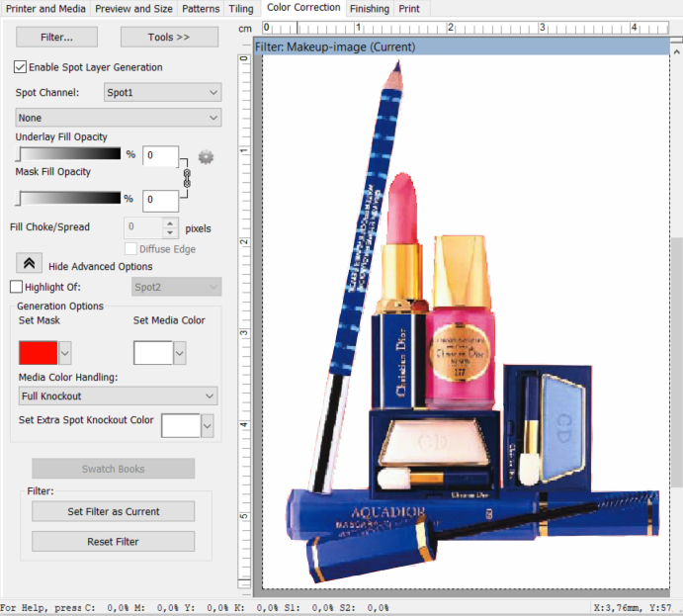Viewport: 683px width, 616px height.
Task: Enable the Highlight Of checkbox
Action: point(16,287)
